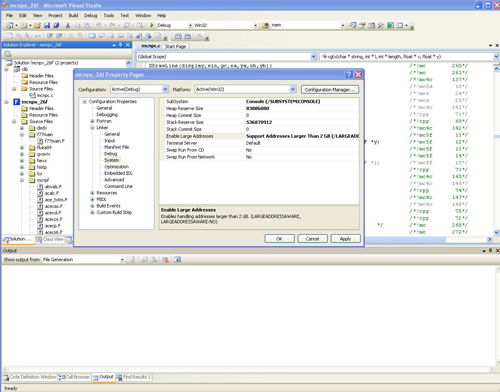Click the Property Pages help question-mark icon

(349, 74)
